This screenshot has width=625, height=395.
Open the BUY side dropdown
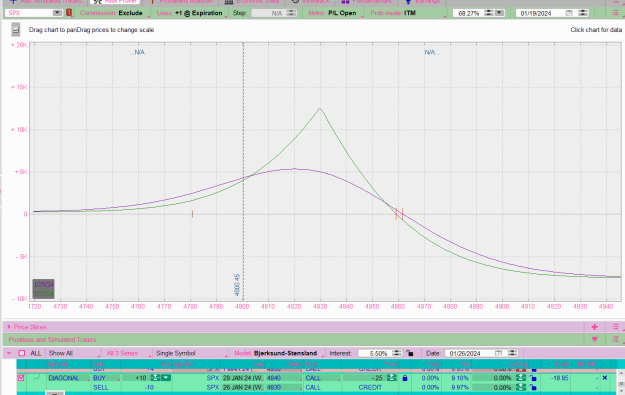105,378
